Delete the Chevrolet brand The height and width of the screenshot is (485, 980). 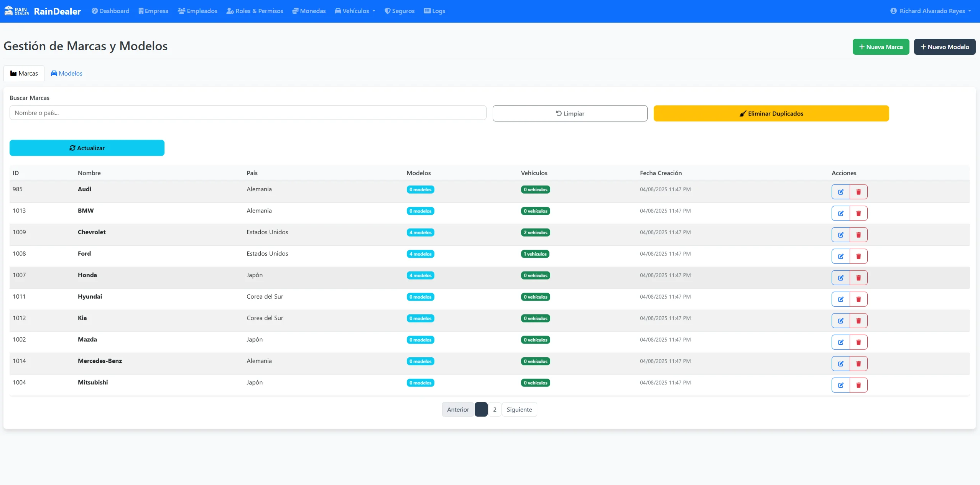click(x=858, y=235)
